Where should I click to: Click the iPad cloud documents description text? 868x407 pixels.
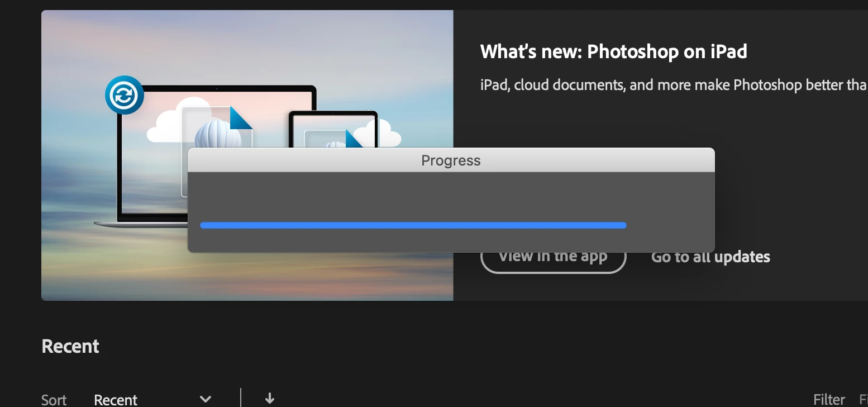(674, 85)
